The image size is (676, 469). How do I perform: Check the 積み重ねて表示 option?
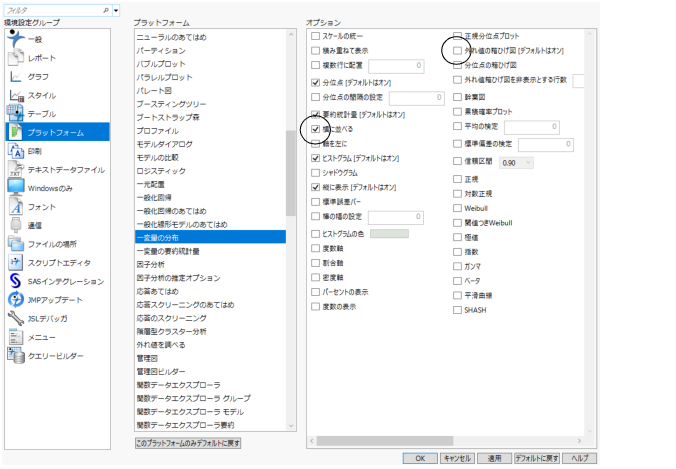tap(316, 50)
